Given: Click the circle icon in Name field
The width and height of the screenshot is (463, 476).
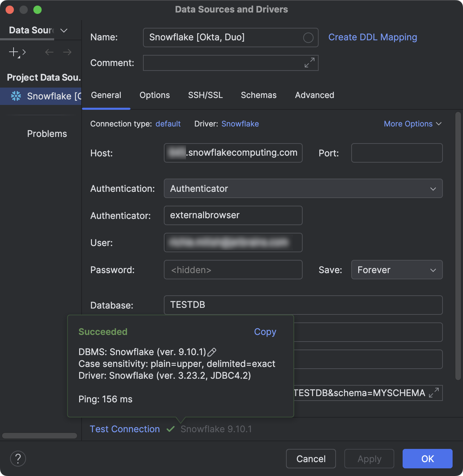Looking at the screenshot, I should [308, 38].
